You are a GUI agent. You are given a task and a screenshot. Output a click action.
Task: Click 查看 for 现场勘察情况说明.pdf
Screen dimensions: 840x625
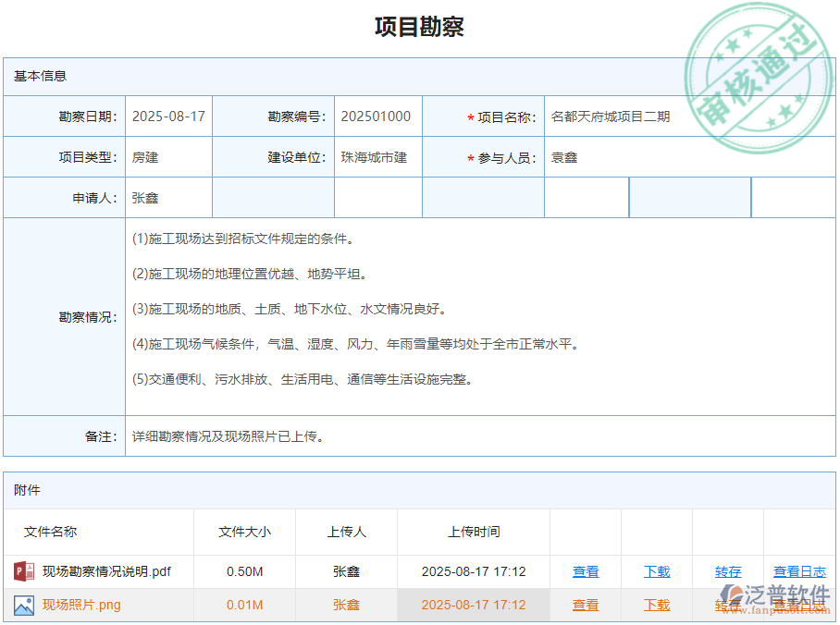point(586,571)
